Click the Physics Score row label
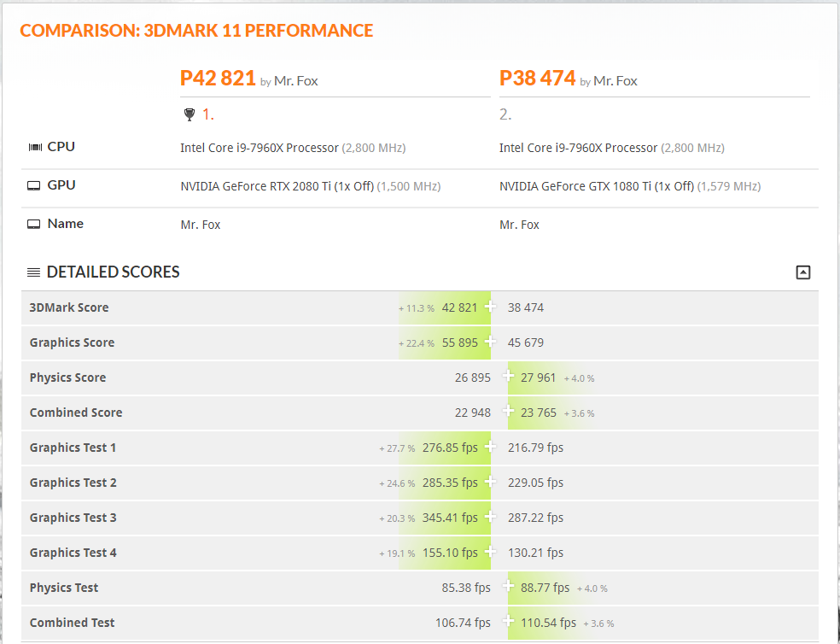Screen dimensions: 840x644 [67, 378]
